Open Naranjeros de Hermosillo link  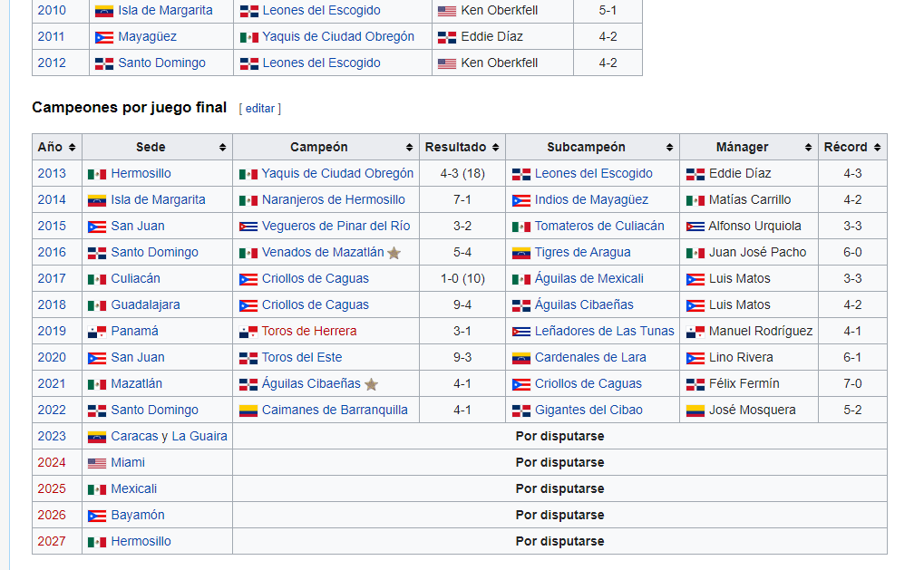334,200
